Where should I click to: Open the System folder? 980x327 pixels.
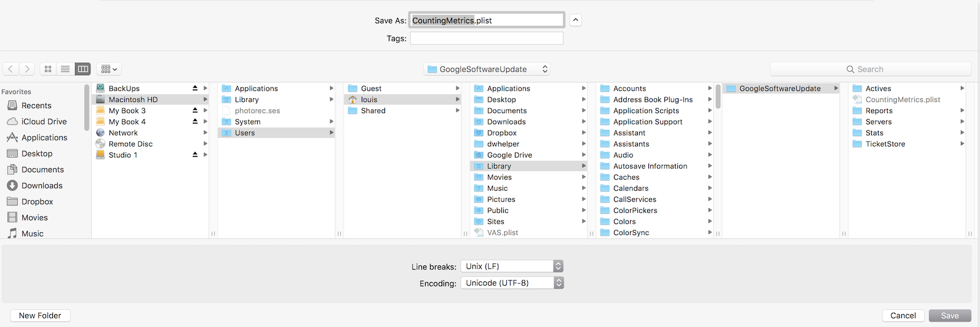(277, 121)
